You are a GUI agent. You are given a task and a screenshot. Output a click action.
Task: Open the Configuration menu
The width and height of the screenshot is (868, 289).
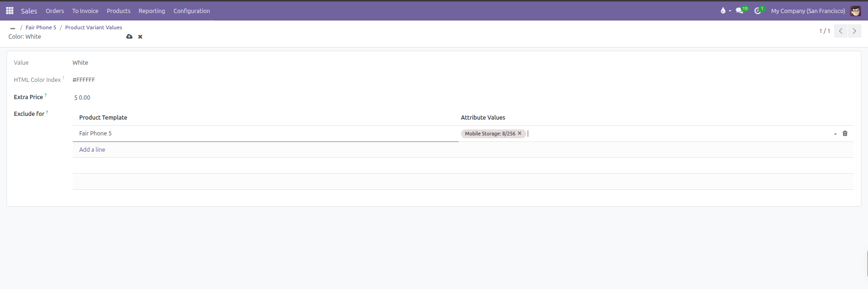click(x=192, y=11)
